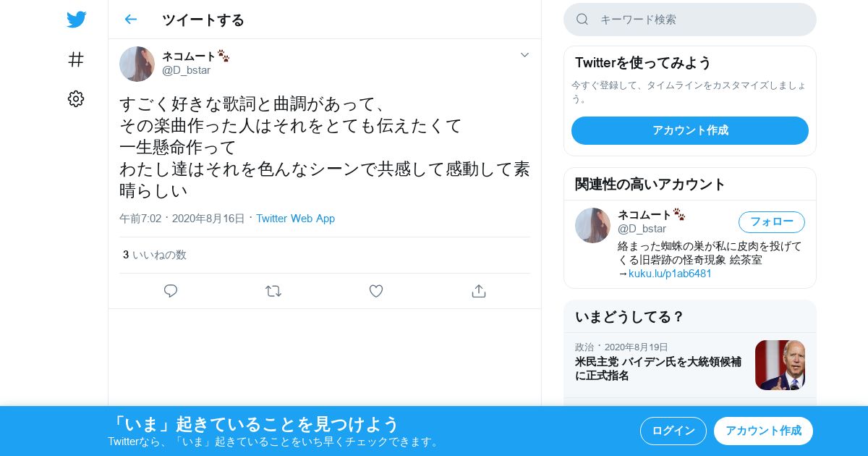The width and height of the screenshot is (868, 456).
Task: Click the アカウント作成 button in sidebar
Action: click(x=690, y=130)
